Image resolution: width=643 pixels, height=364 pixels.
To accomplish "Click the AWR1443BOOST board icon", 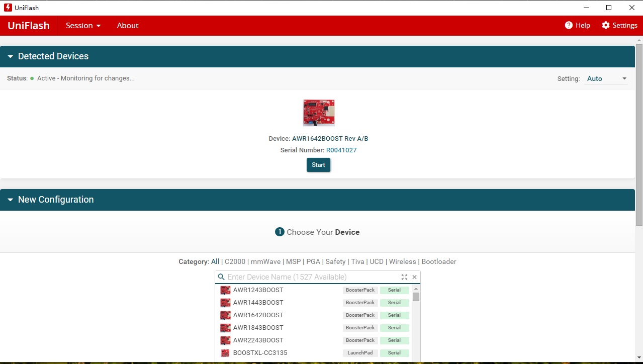I will click(225, 303).
